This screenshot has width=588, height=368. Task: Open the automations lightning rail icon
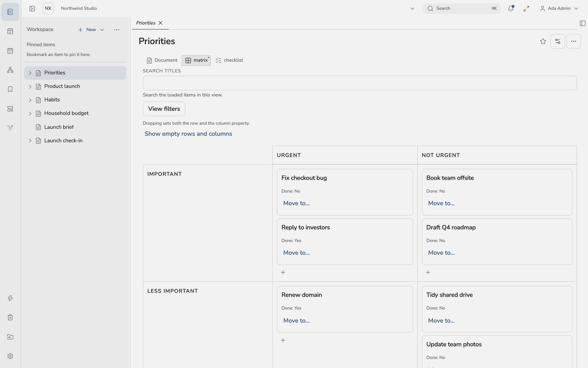(10, 298)
